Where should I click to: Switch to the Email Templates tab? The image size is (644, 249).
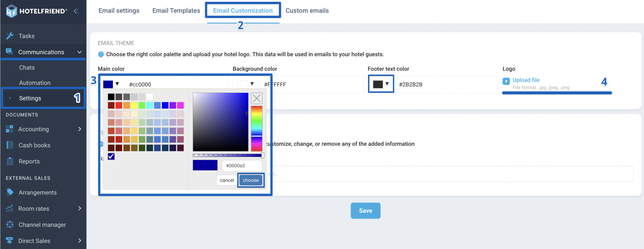click(x=176, y=11)
